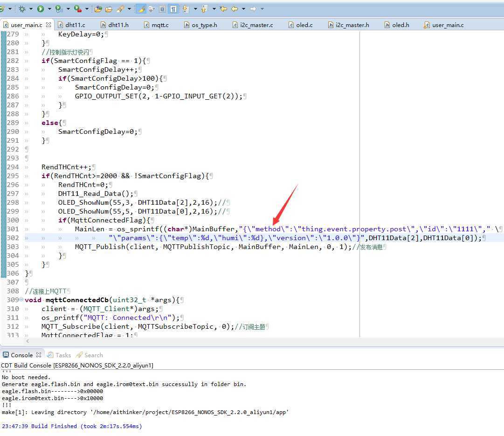Switch to the i2c_master.c editor tab
This screenshot has height=436, width=504.
click(x=253, y=25)
